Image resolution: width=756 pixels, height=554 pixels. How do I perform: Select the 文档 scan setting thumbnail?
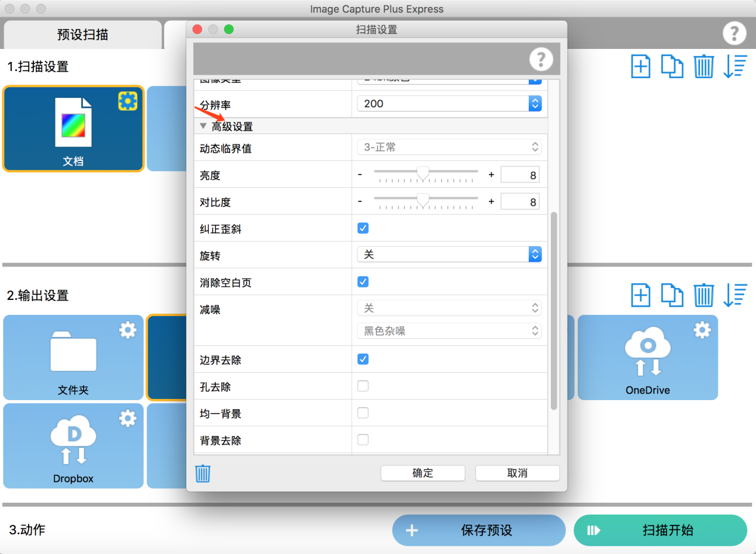point(73,122)
